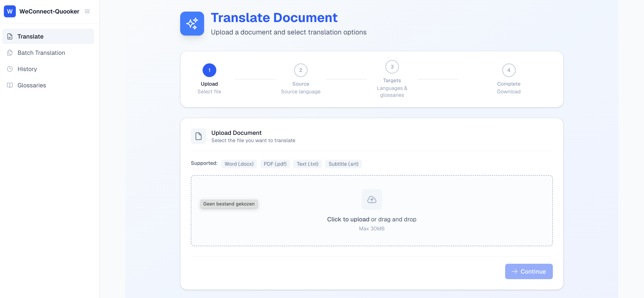The height and width of the screenshot is (298, 644).
Task: Click the cloud upload icon in drop zone
Action: coord(372,200)
